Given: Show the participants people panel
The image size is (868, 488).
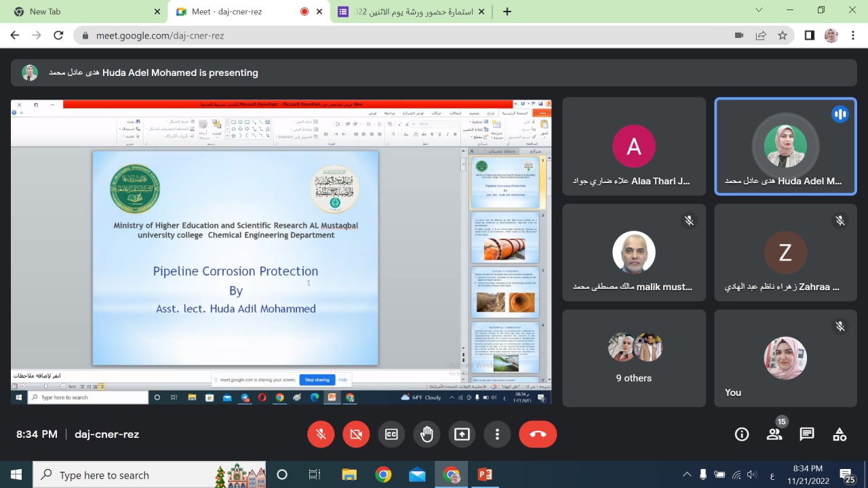Looking at the screenshot, I should tap(774, 434).
